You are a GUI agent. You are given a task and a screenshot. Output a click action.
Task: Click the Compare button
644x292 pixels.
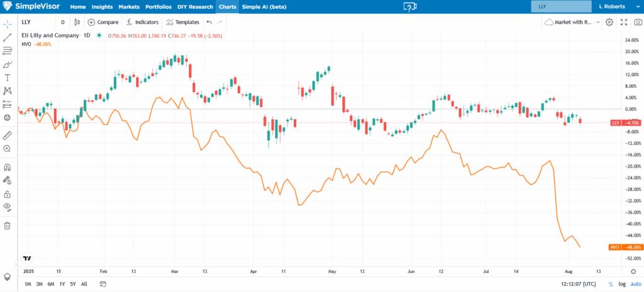pyautogui.click(x=103, y=22)
